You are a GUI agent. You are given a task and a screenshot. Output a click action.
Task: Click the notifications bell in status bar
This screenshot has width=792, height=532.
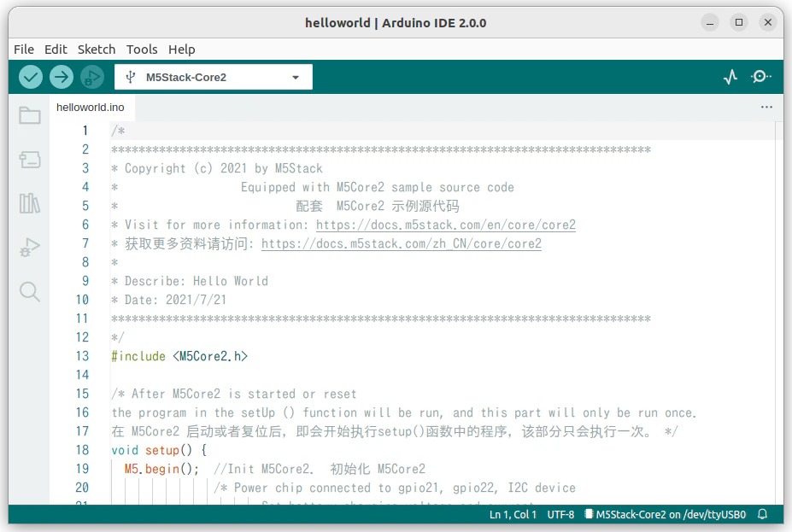click(763, 514)
